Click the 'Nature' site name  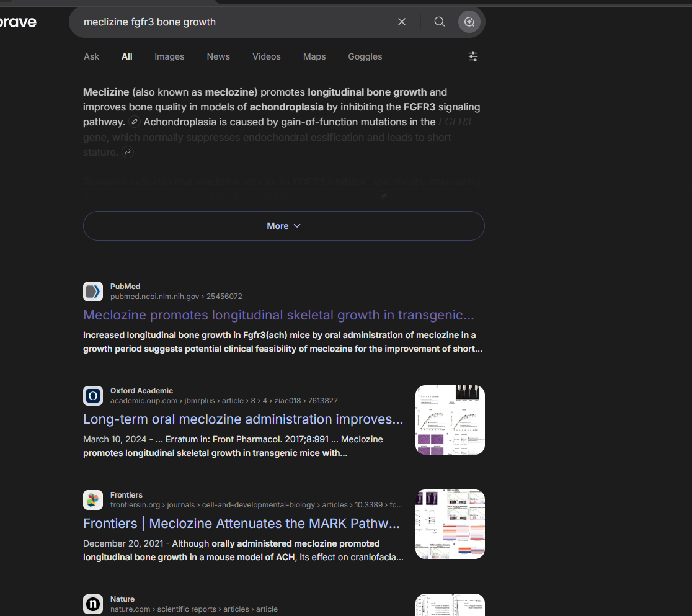coord(122,599)
